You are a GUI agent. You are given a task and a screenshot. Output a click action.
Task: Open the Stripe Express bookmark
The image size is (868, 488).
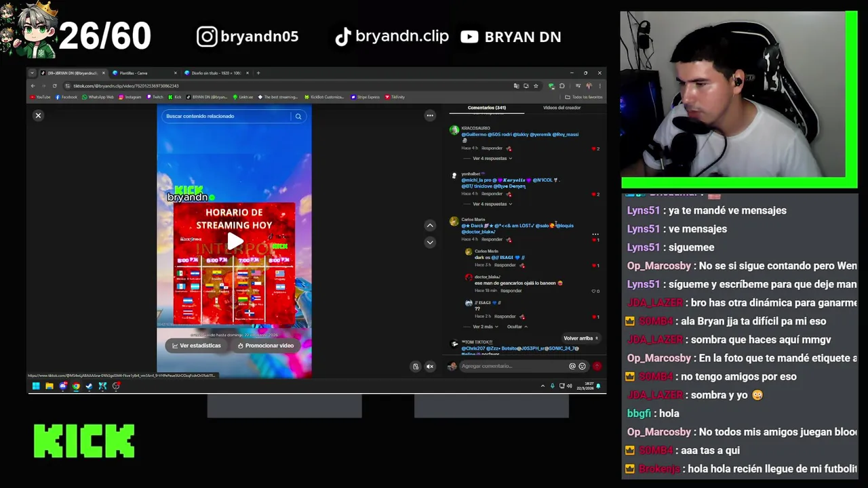[365, 97]
